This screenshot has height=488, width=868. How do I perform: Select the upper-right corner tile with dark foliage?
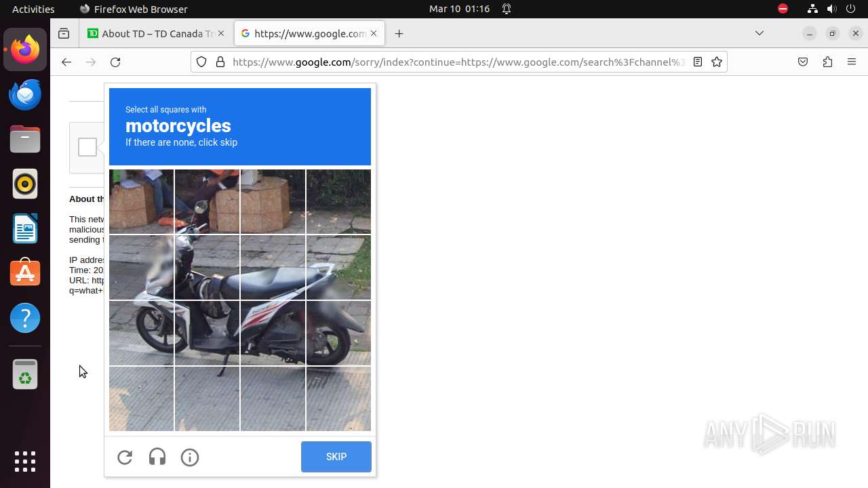point(339,202)
